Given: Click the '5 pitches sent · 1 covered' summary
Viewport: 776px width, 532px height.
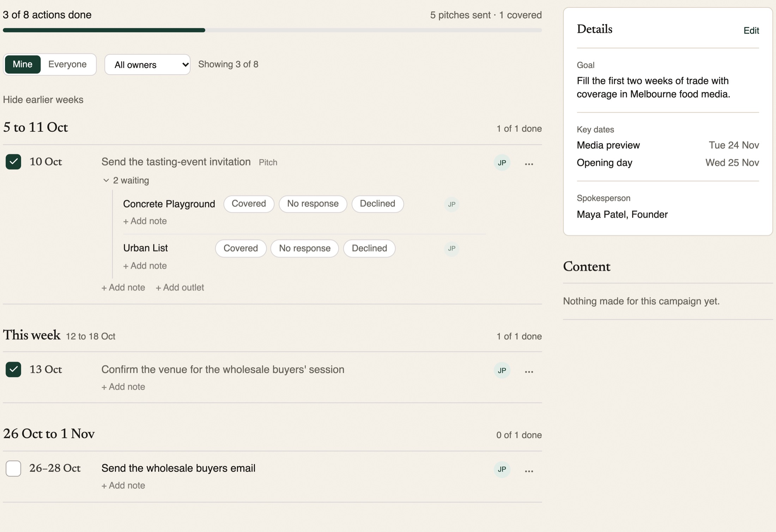Looking at the screenshot, I should point(486,15).
